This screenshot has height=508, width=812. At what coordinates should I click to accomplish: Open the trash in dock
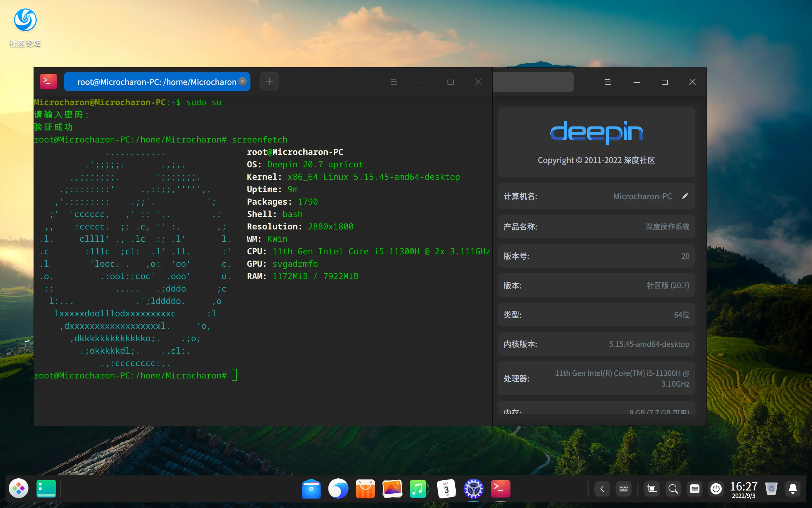pyautogui.click(x=771, y=489)
